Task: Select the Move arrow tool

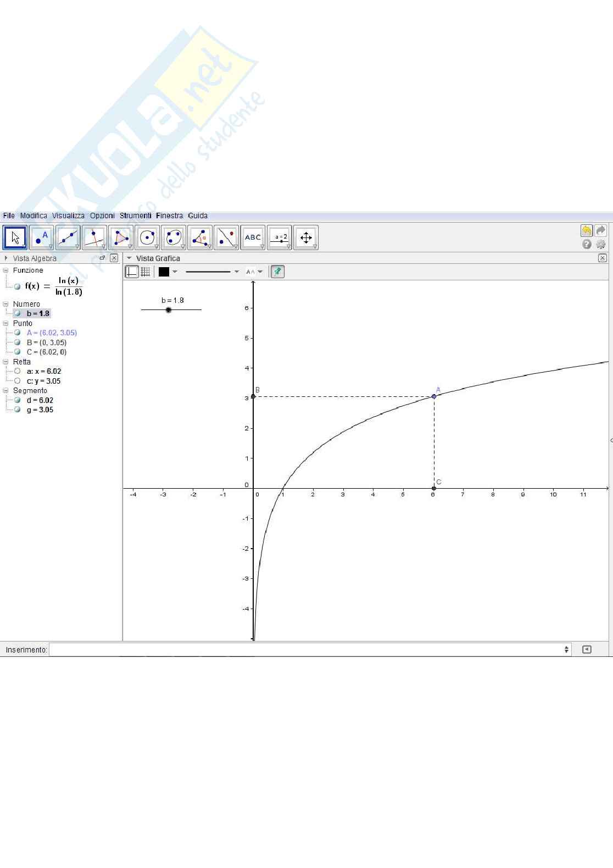Action: (15, 238)
